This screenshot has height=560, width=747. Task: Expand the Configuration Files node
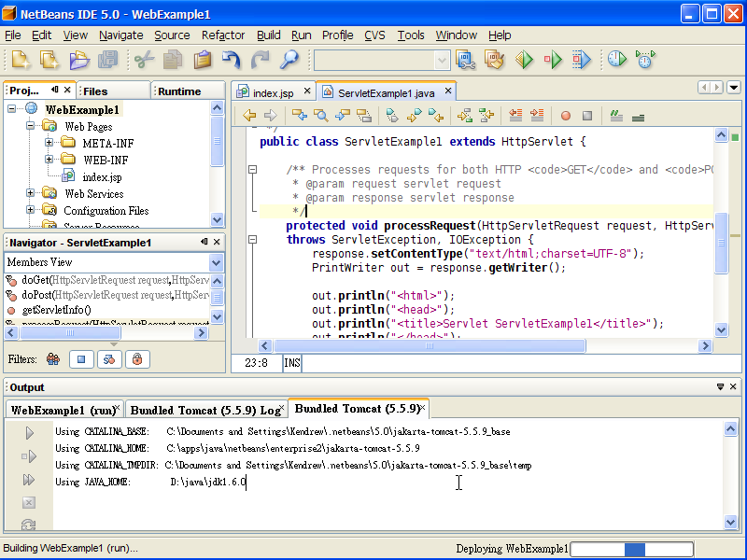click(x=31, y=209)
